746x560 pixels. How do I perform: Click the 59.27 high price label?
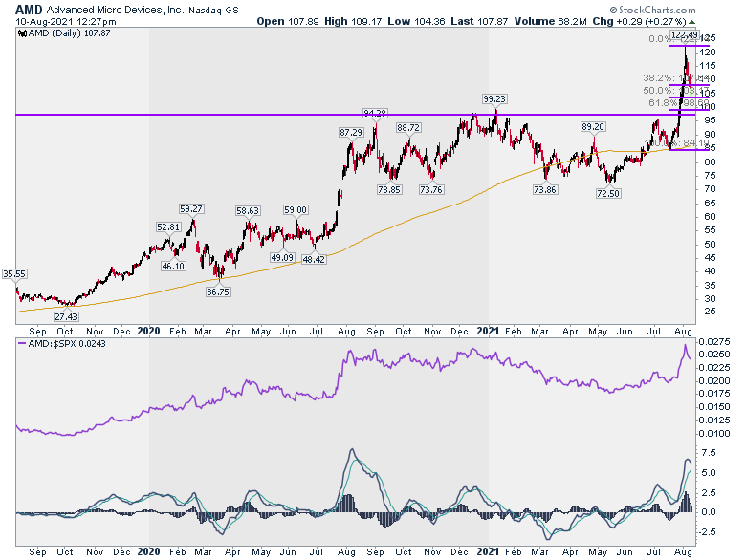pyautogui.click(x=191, y=208)
